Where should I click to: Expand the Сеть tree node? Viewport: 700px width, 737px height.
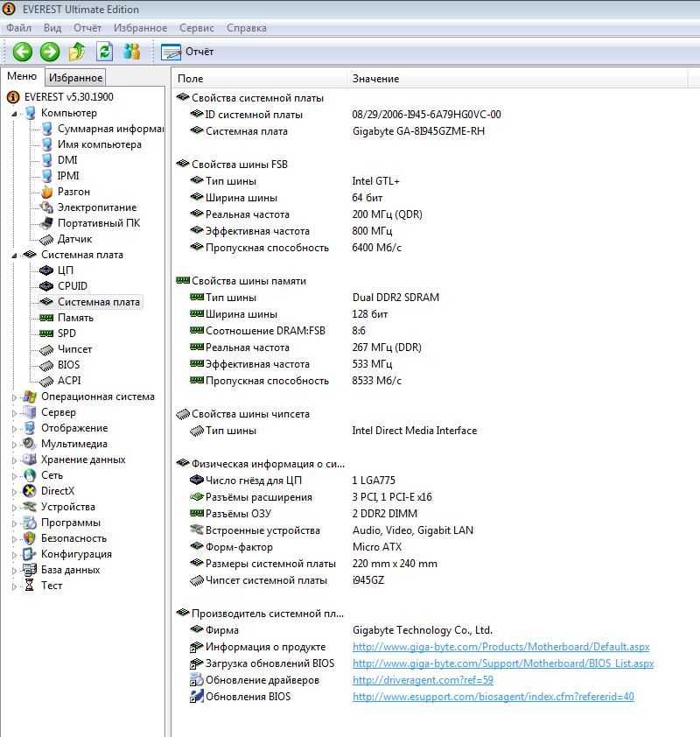coord(14,476)
